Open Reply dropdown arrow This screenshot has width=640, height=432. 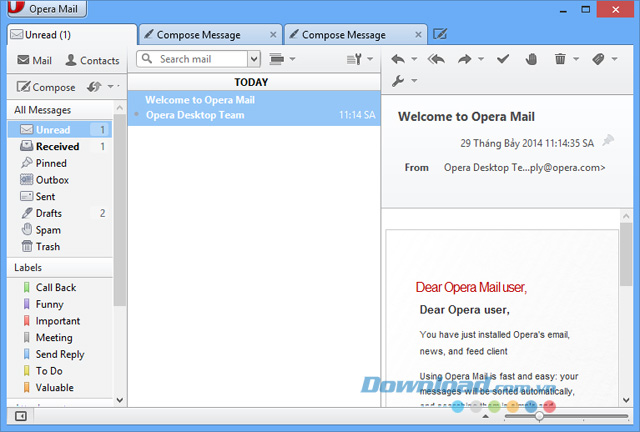click(414, 59)
